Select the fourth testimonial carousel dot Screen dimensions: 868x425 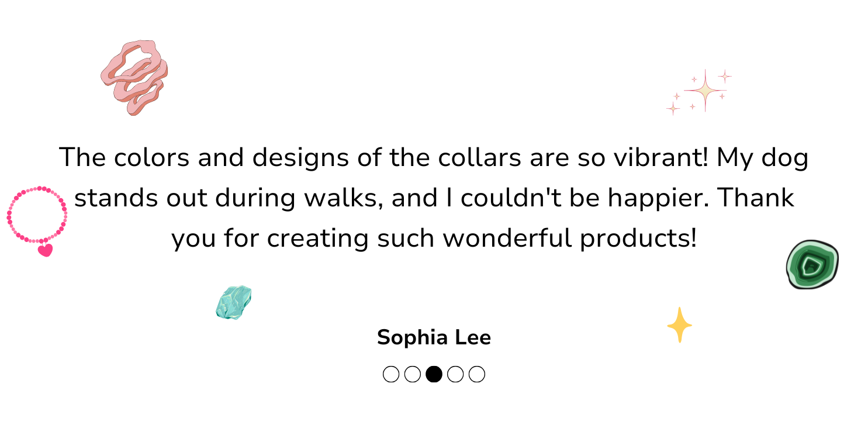coord(455,374)
